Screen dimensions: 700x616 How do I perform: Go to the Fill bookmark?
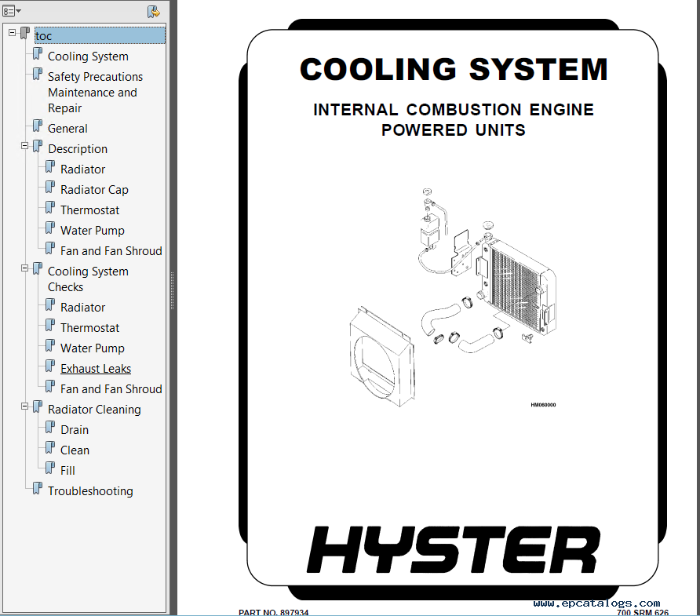(67, 471)
